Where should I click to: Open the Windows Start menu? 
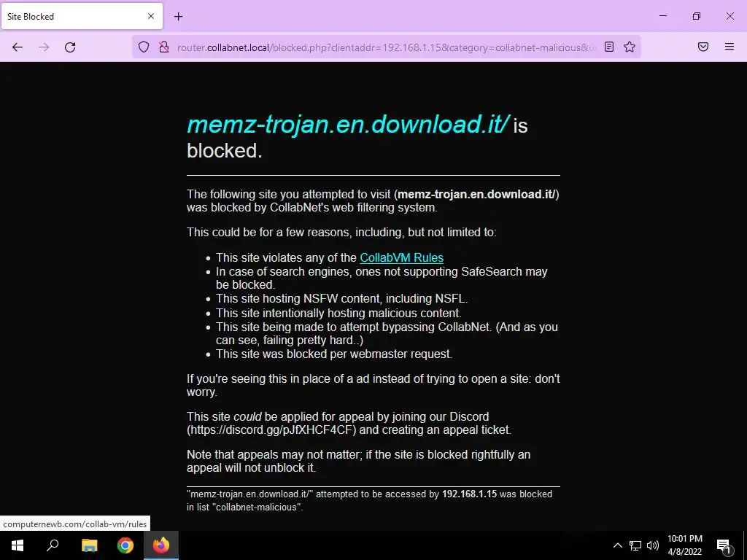18,545
